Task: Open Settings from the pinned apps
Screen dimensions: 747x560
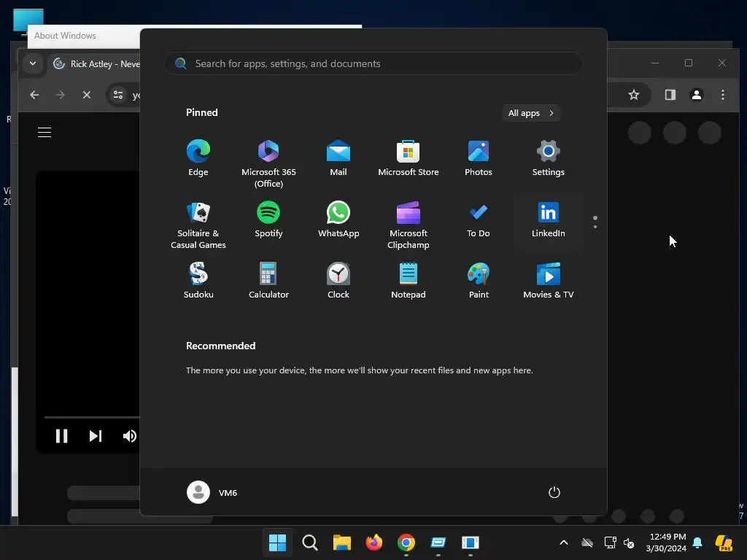Action: [x=549, y=159]
